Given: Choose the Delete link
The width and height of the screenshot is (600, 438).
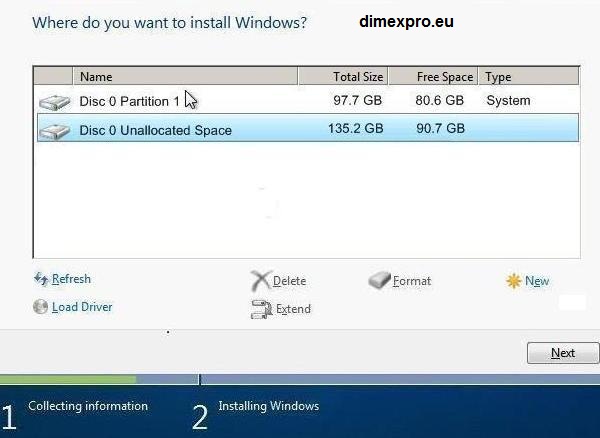Looking at the screenshot, I should (x=290, y=281).
